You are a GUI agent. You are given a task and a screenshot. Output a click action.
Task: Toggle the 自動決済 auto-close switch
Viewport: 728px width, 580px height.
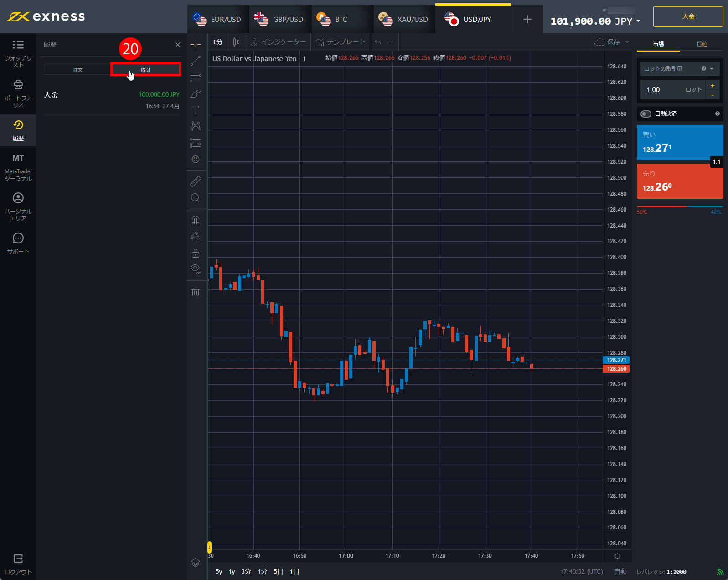point(645,114)
